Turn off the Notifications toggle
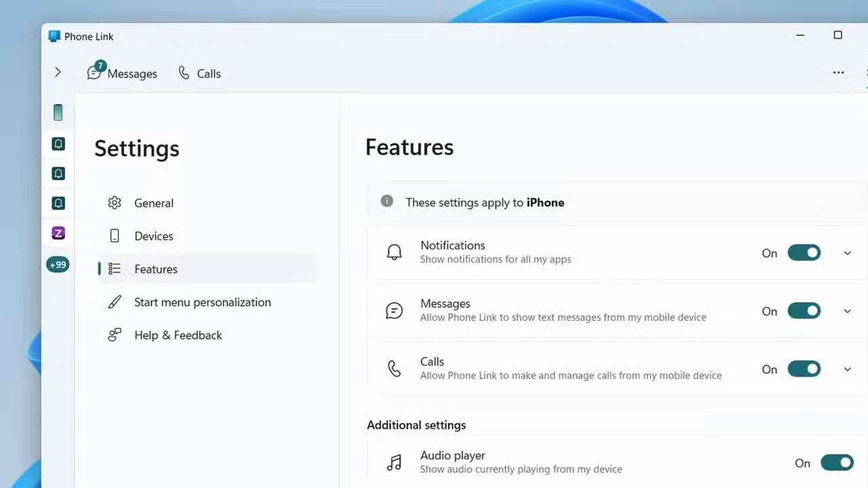This screenshot has width=868, height=488. [x=804, y=253]
